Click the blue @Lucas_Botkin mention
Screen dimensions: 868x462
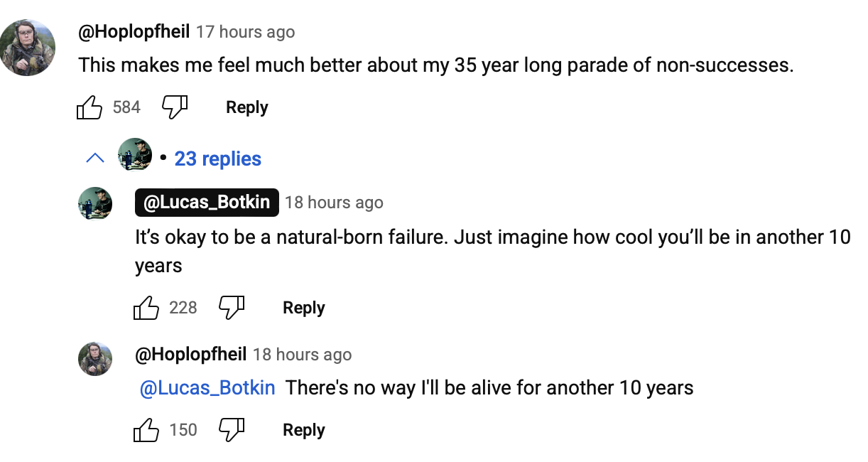pyautogui.click(x=207, y=388)
